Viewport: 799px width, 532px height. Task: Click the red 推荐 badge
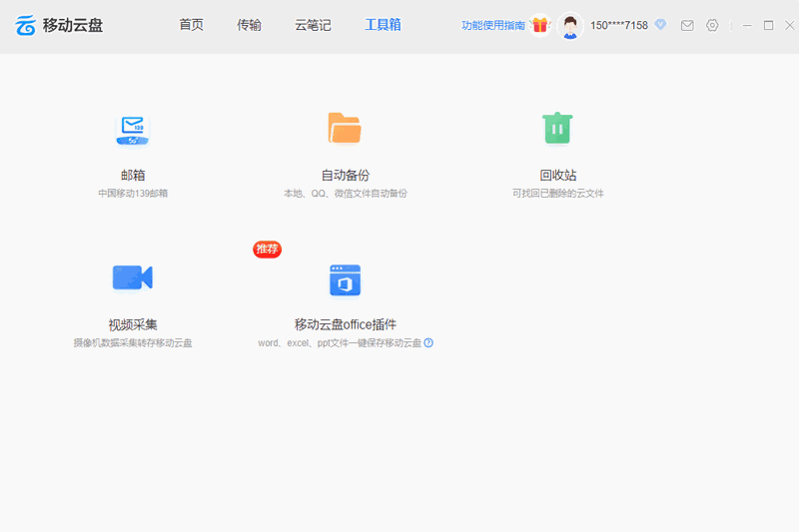click(267, 250)
